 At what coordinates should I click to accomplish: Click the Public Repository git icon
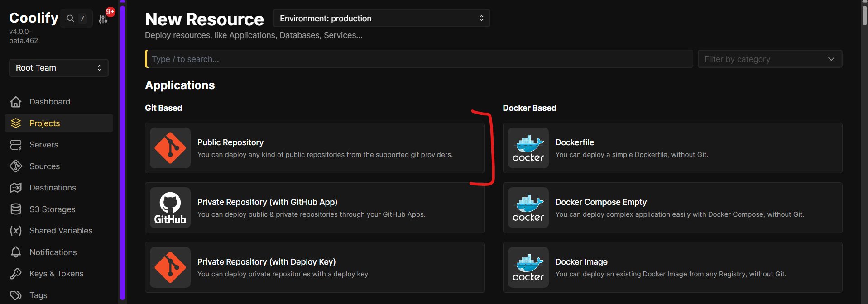pyautogui.click(x=170, y=148)
